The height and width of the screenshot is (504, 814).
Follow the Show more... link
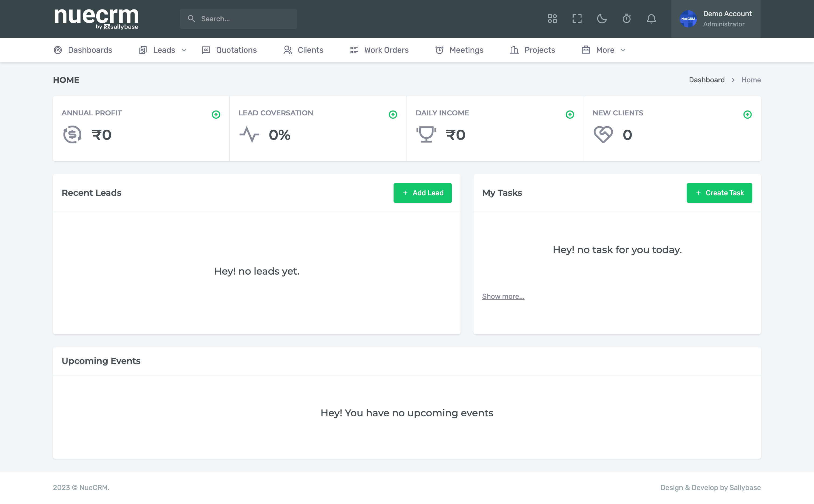pos(503,296)
